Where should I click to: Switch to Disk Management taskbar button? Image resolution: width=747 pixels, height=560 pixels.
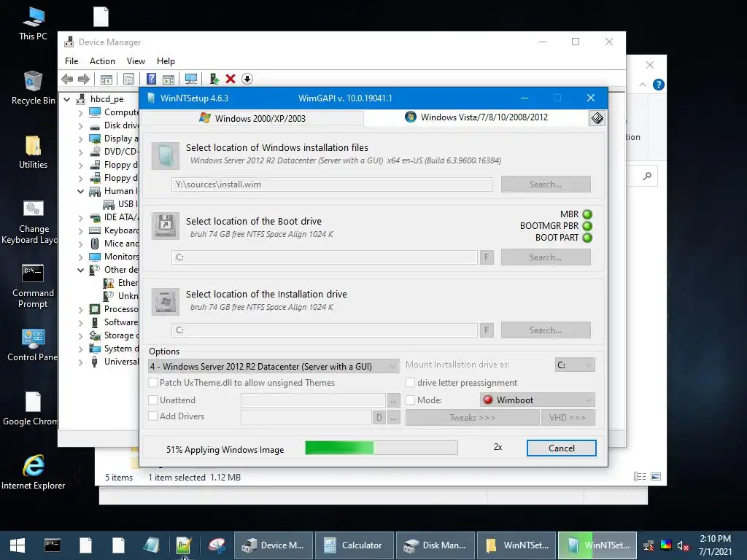436,545
